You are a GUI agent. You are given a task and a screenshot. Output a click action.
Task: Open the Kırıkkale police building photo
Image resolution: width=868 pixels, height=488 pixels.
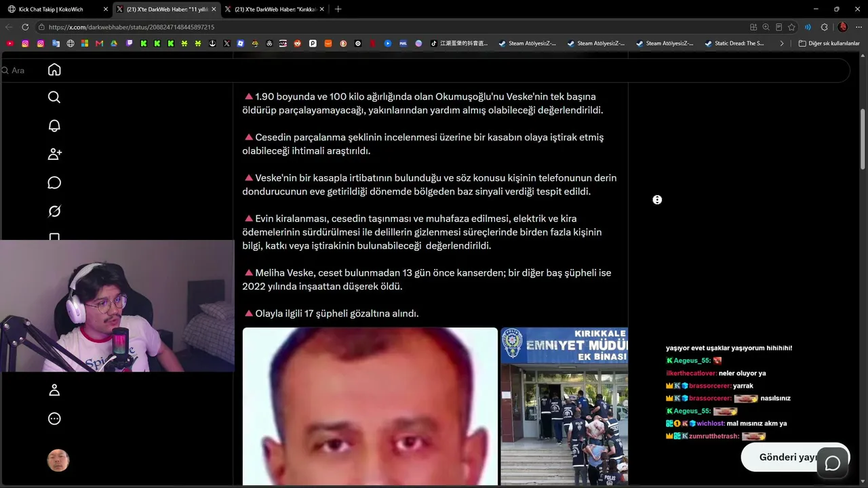pos(564,407)
